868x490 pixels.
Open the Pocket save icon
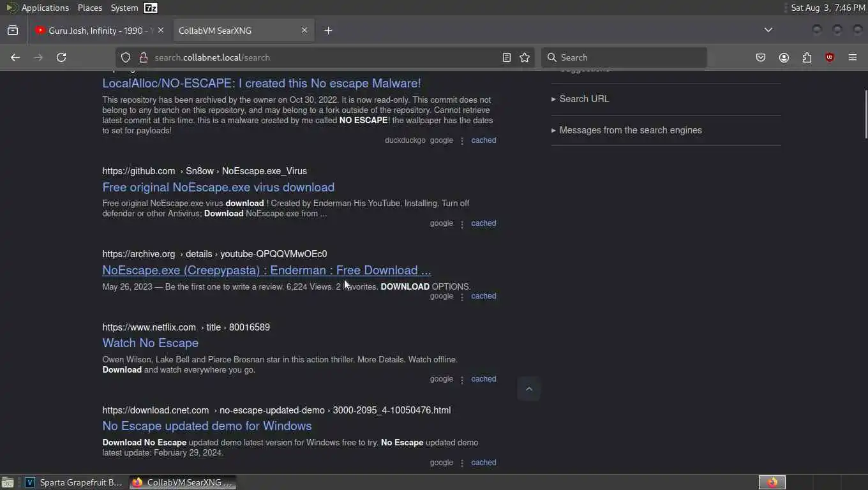pyautogui.click(x=761, y=57)
